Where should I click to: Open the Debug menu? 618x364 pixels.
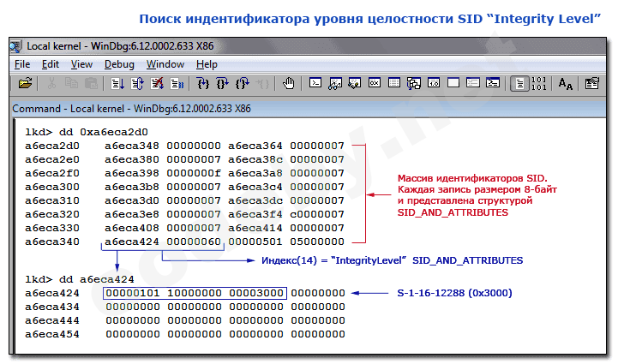point(119,64)
